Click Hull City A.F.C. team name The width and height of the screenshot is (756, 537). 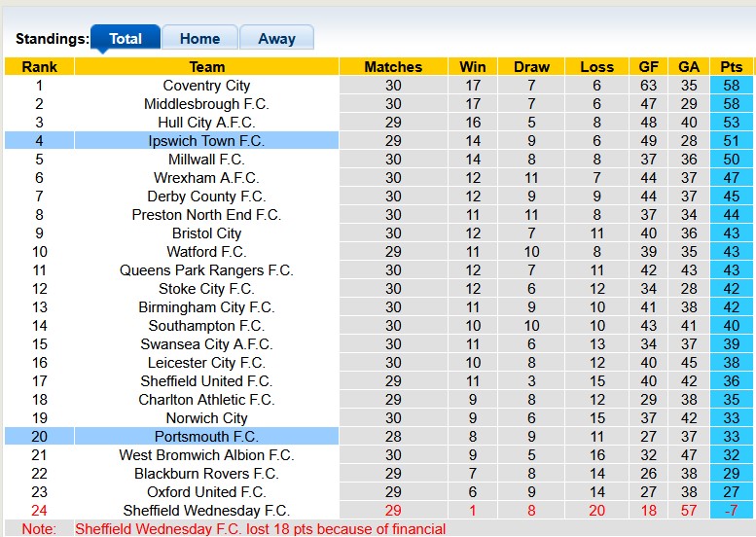click(206, 123)
